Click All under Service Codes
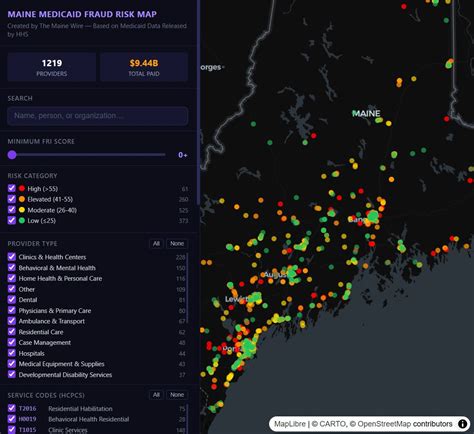 [x=156, y=395]
